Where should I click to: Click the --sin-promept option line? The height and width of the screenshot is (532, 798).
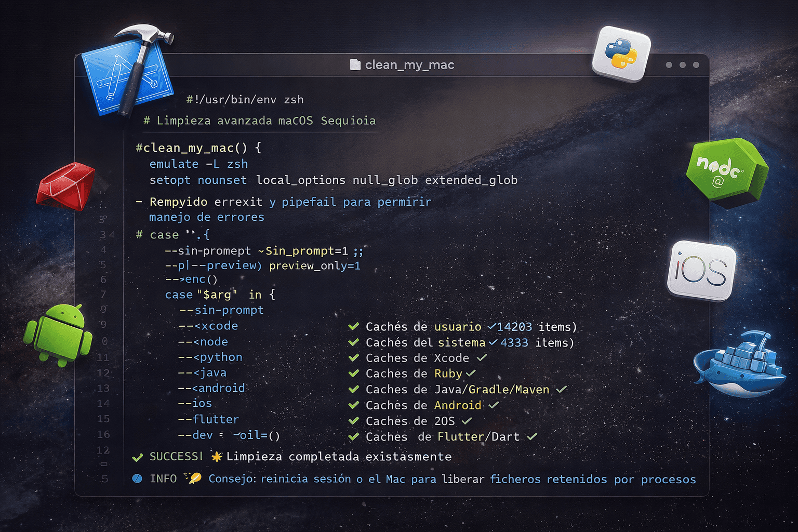click(264, 251)
